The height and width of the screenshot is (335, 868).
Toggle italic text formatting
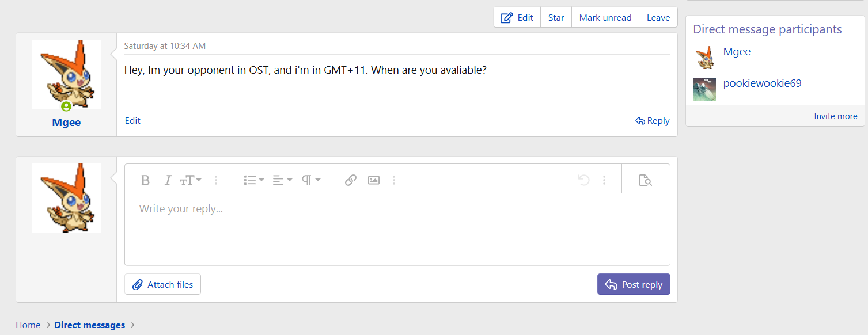click(168, 180)
